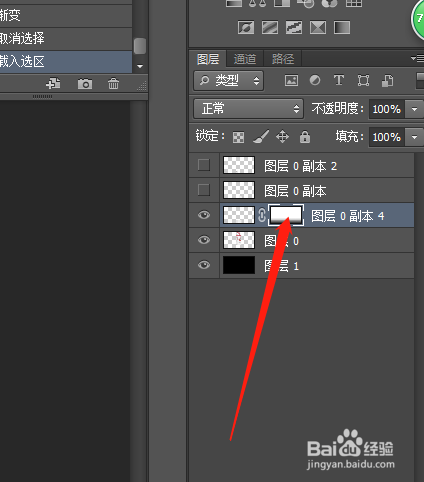Click black thumbnail of layer 图层 1

click(239, 265)
